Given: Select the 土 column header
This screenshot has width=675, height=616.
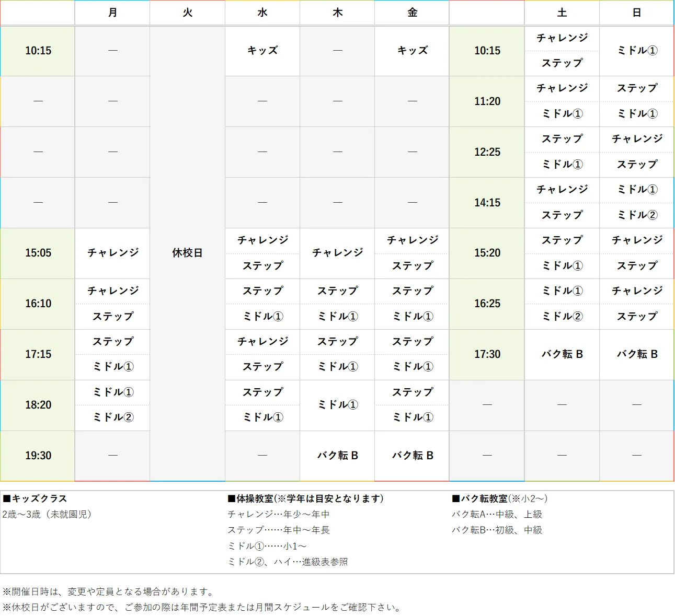Looking at the screenshot, I should [x=562, y=13].
